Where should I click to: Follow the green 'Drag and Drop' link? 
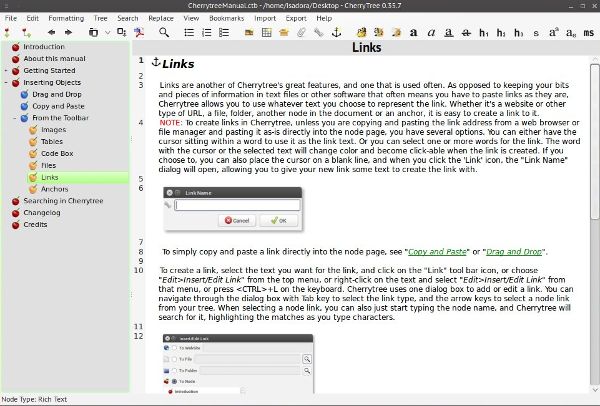click(514, 252)
